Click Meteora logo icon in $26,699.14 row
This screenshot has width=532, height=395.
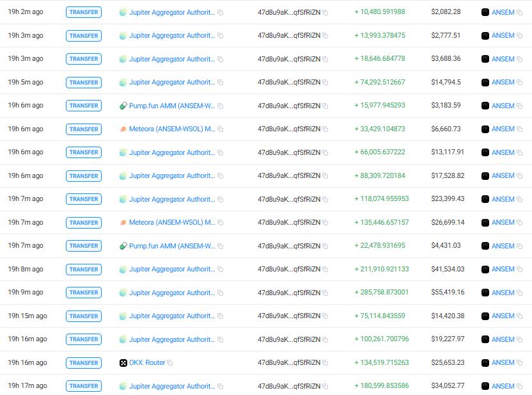pos(123,222)
